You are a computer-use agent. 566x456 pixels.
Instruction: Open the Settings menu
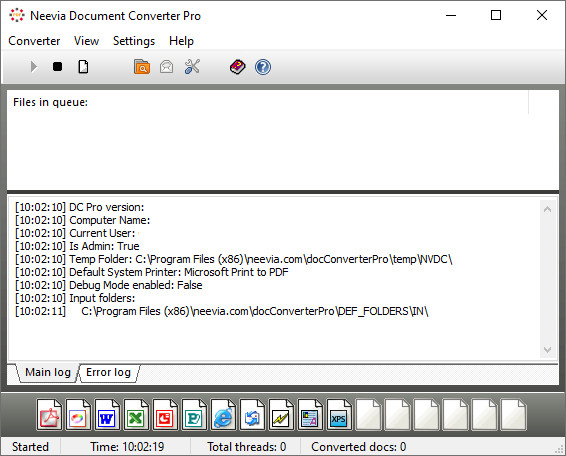coord(134,41)
